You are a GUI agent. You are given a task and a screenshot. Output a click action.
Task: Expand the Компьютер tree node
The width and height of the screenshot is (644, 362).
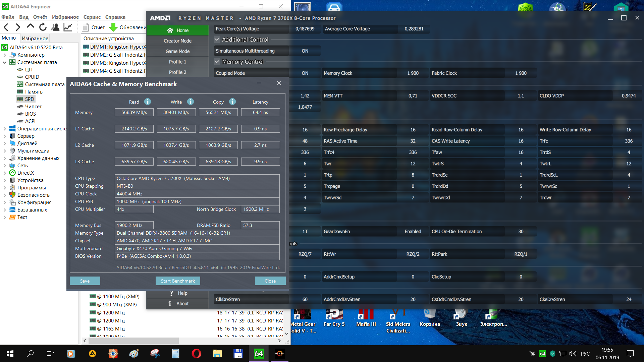[x=5, y=55]
